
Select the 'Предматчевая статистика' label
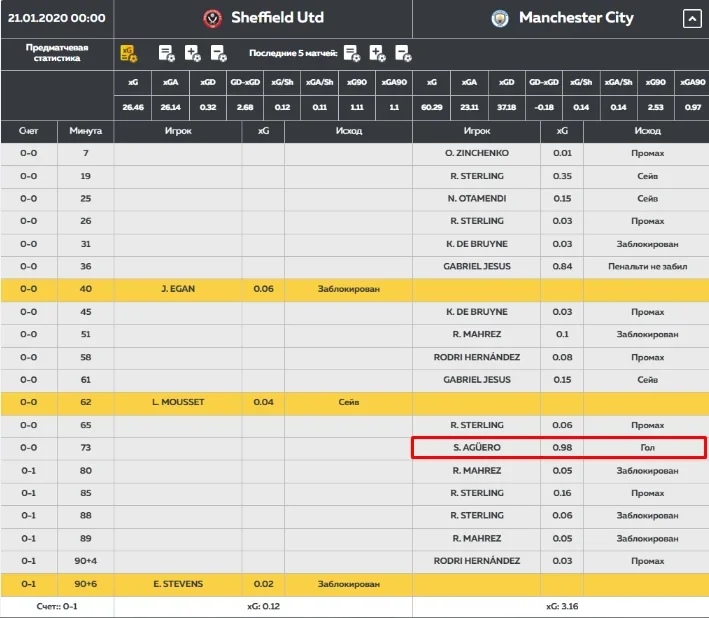point(56,53)
